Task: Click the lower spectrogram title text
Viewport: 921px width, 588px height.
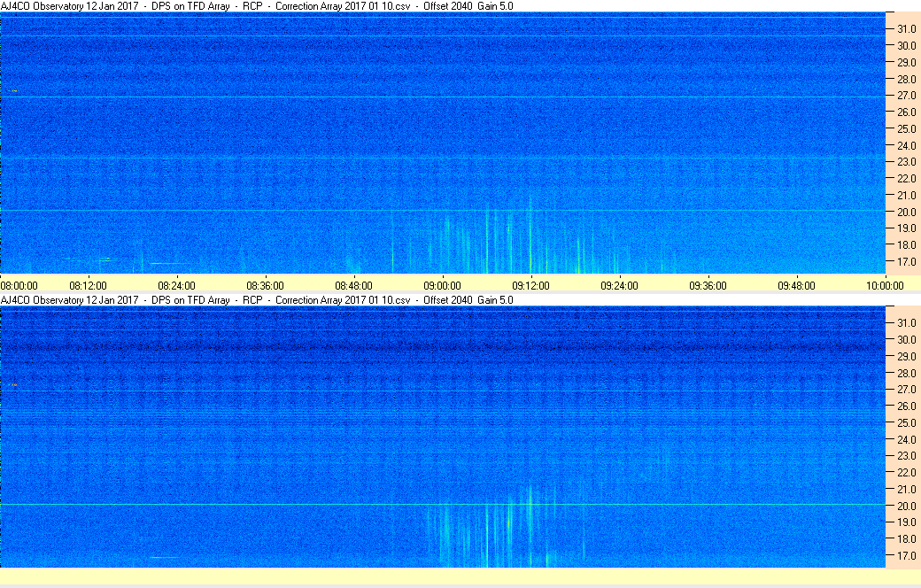Action: tap(257, 300)
